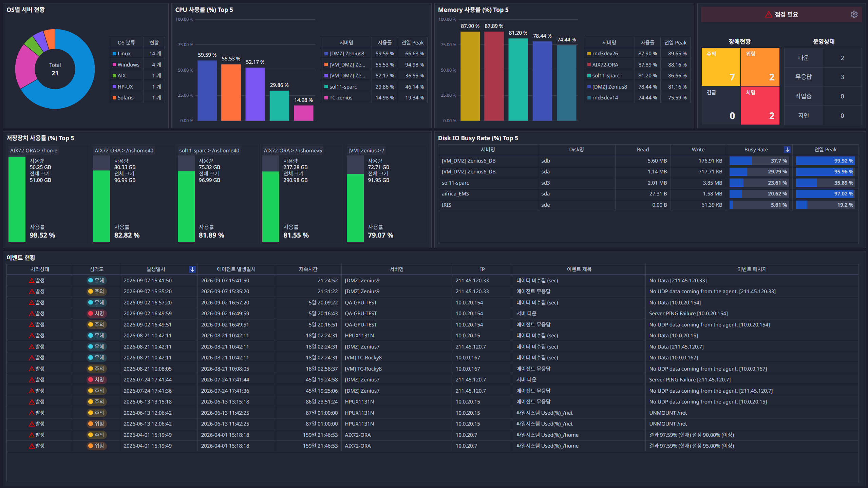Click the 59.59 % bar in the CPU chart
The width and height of the screenshot is (868, 488).
pos(207,91)
